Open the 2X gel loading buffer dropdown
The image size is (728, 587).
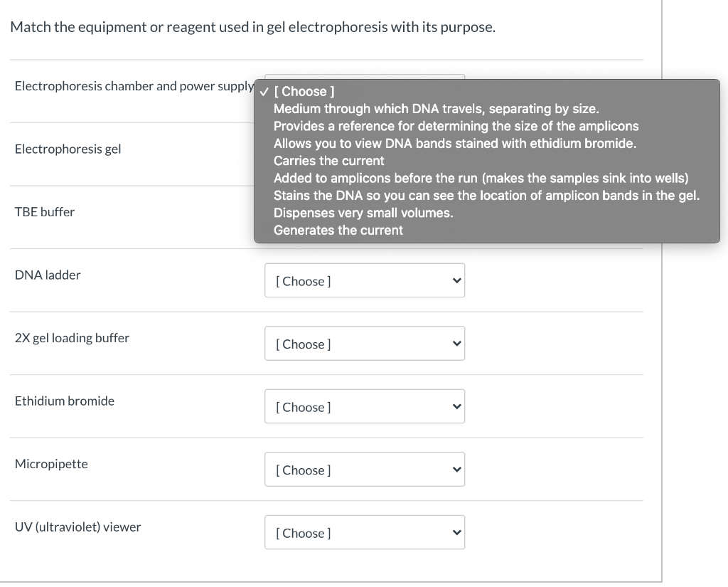click(365, 344)
